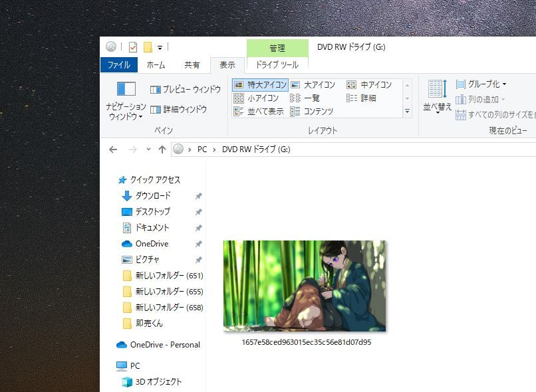Open ピクチャ in Quick access
Viewport: 536px width, 392px height.
tap(140, 260)
